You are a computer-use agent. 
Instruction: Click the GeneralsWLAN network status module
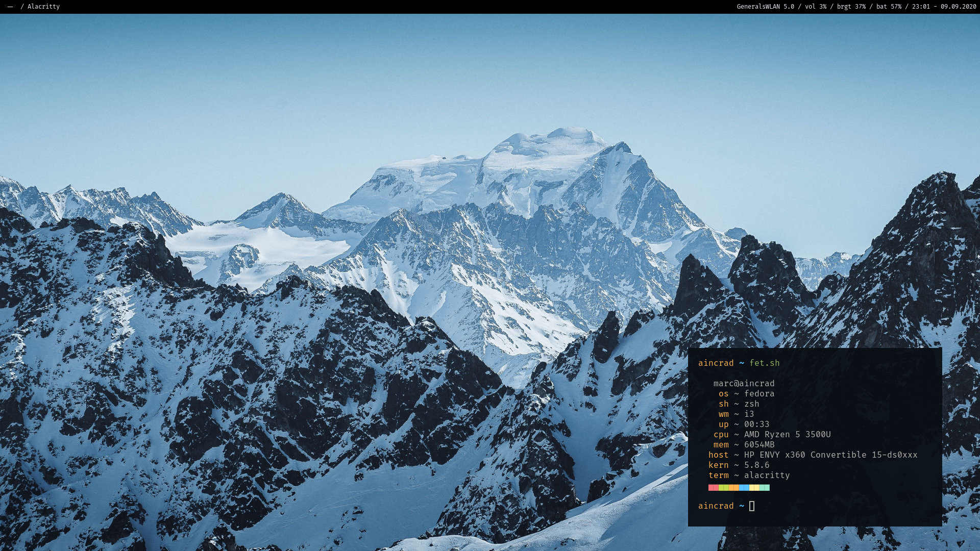(x=765, y=7)
